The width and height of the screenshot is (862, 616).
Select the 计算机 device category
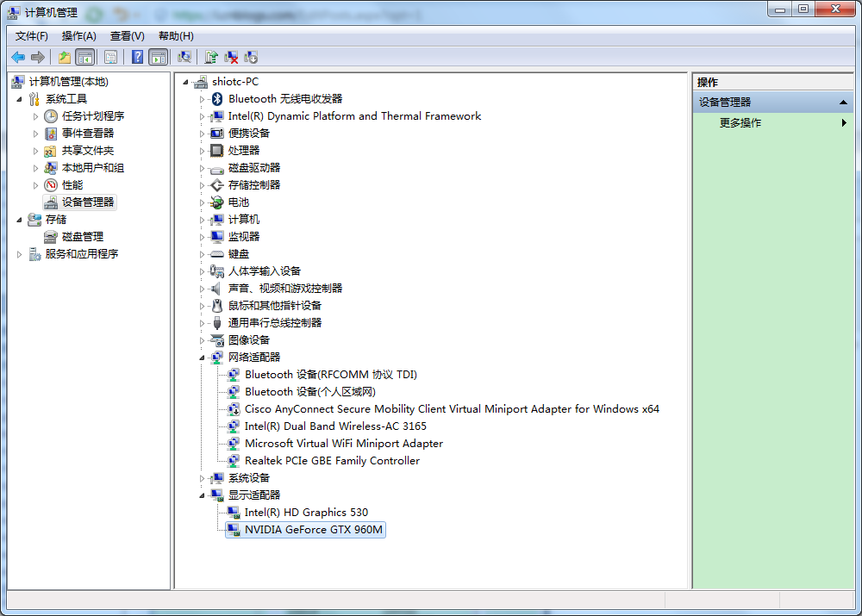(x=244, y=219)
